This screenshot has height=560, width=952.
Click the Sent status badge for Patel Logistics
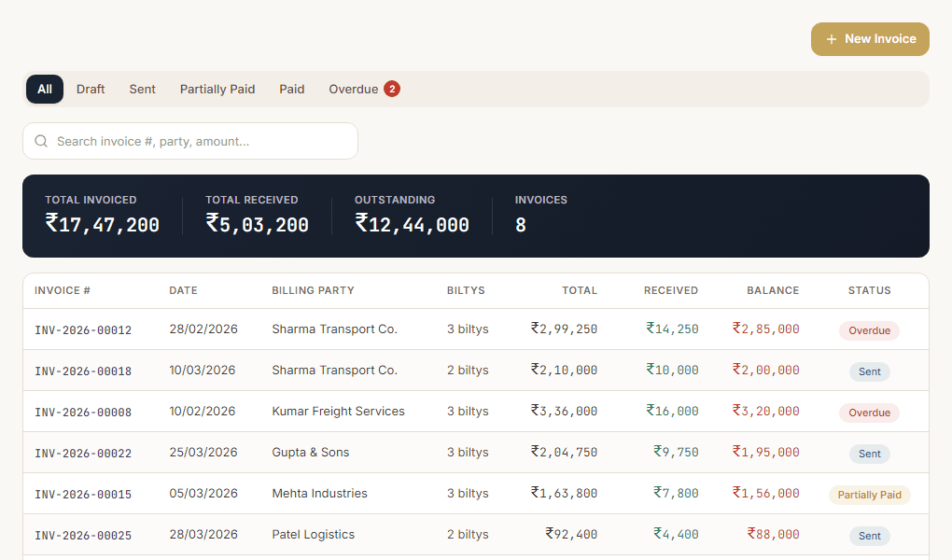(870, 536)
